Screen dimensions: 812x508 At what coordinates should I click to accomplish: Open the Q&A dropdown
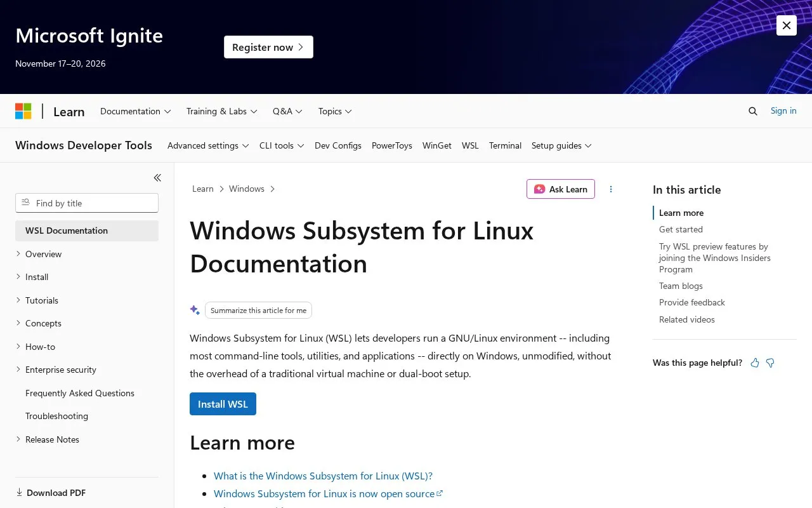coord(288,111)
